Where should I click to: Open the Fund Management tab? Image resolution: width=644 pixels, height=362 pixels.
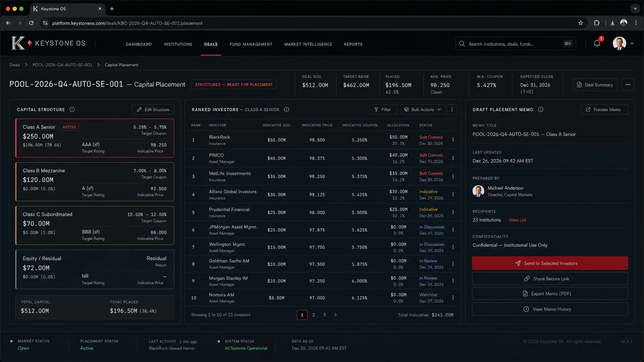point(251,44)
